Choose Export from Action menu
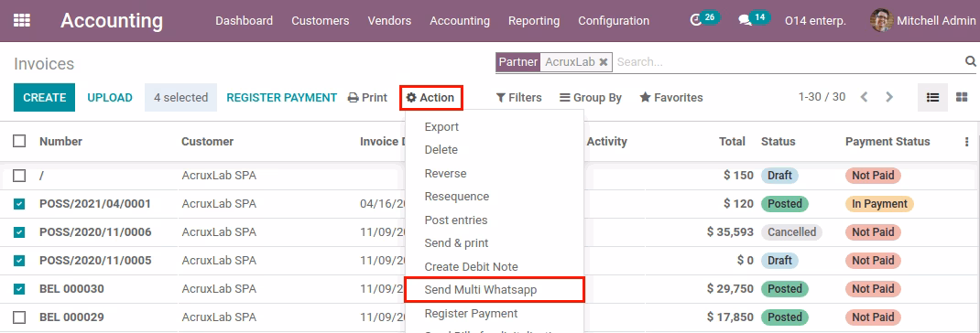 point(495,127)
